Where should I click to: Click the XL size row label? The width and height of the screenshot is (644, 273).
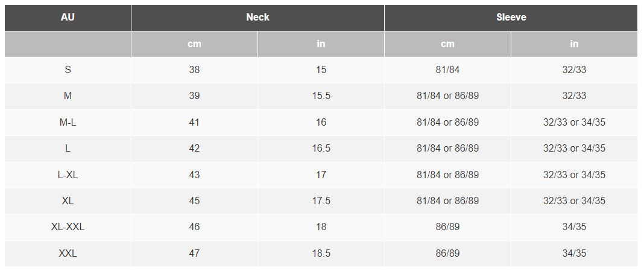tap(68, 201)
